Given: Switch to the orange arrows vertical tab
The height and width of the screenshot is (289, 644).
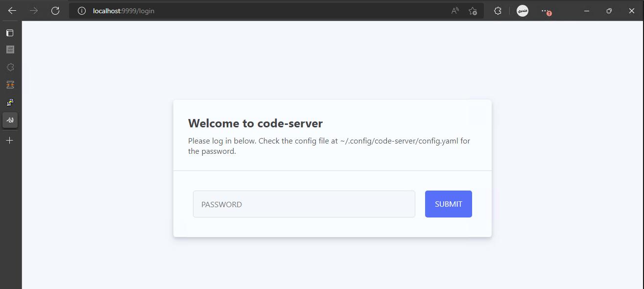Looking at the screenshot, I should (10, 85).
